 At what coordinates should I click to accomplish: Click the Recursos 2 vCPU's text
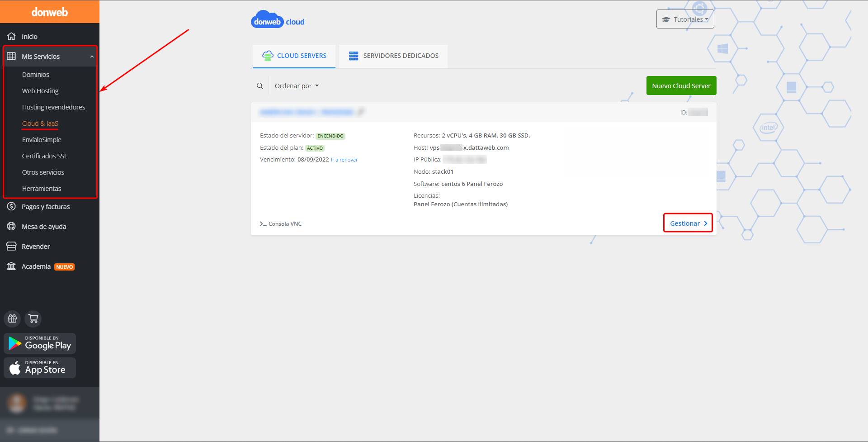(472, 136)
